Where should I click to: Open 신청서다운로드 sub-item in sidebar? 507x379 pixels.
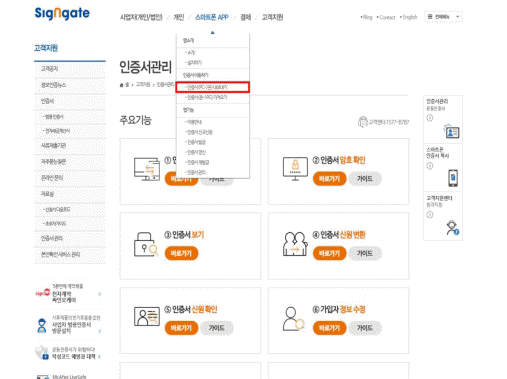(70, 210)
